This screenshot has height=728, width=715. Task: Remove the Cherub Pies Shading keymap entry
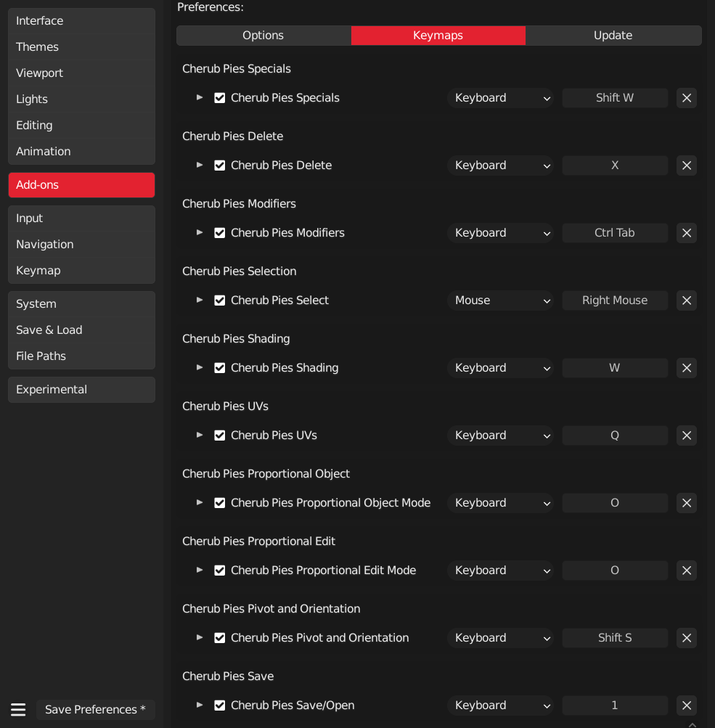[687, 368]
